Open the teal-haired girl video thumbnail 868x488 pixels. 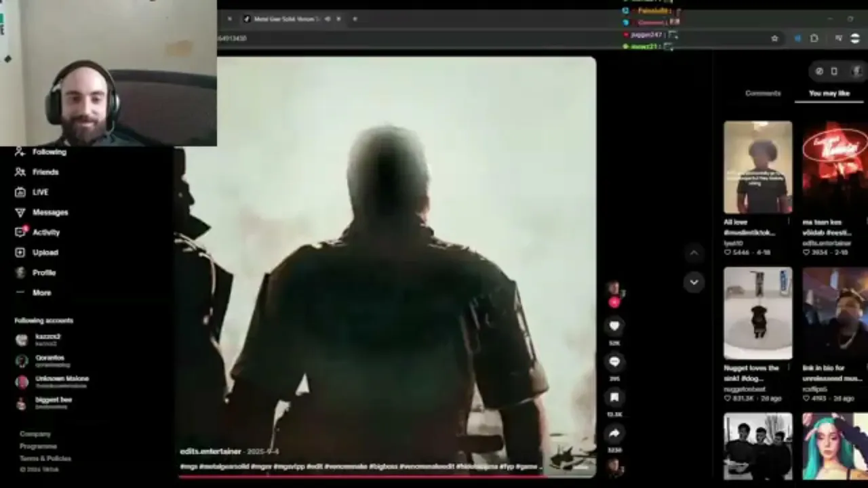[835, 446]
